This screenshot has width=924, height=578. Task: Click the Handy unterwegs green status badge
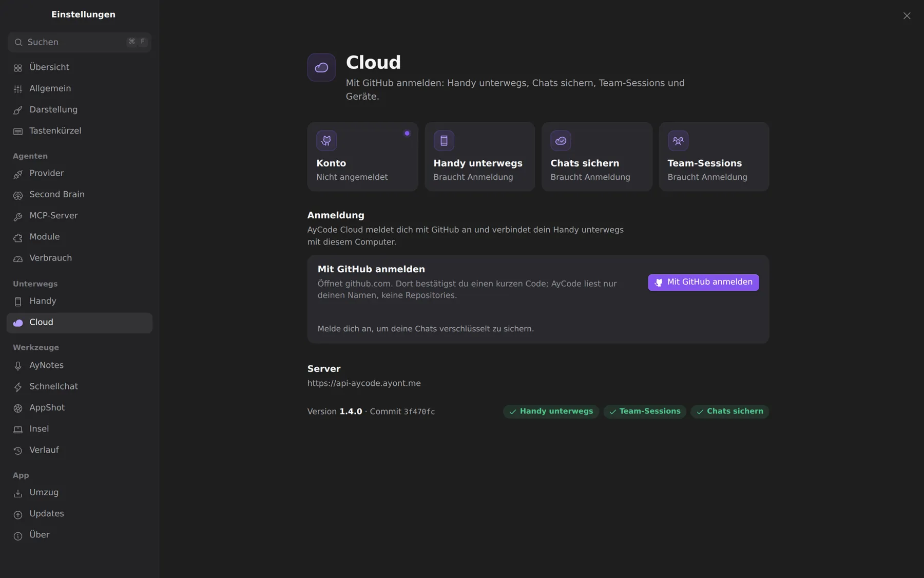551,412
